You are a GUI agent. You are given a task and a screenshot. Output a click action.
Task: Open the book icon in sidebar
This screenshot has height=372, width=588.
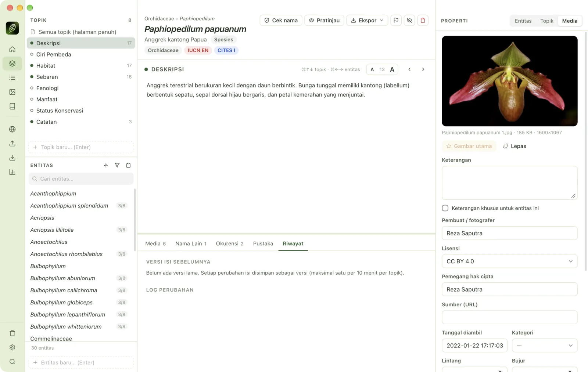(12, 106)
